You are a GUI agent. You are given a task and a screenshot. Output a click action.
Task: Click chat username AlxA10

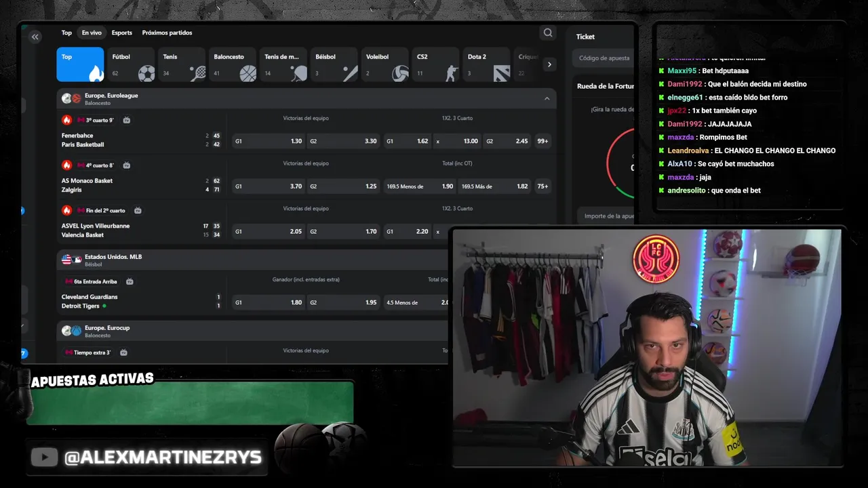tap(680, 163)
